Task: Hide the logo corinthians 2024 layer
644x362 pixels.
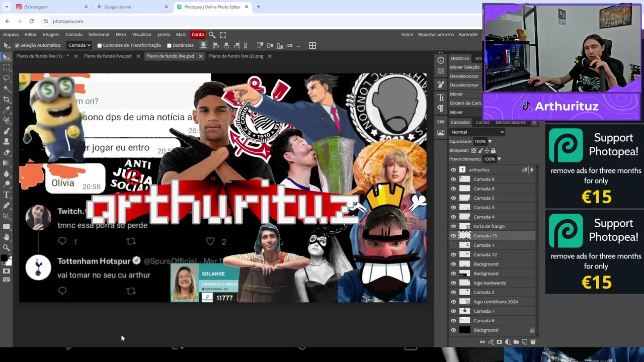Action: (453, 302)
